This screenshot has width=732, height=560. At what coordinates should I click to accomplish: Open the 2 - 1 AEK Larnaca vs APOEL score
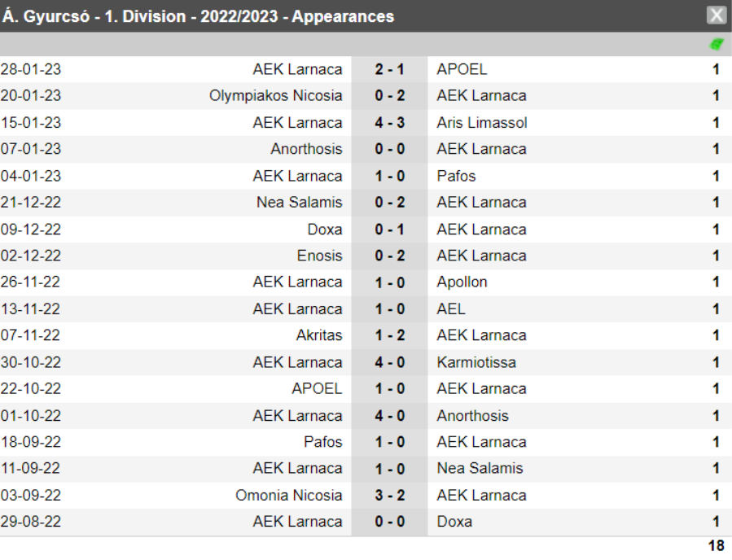(x=389, y=69)
